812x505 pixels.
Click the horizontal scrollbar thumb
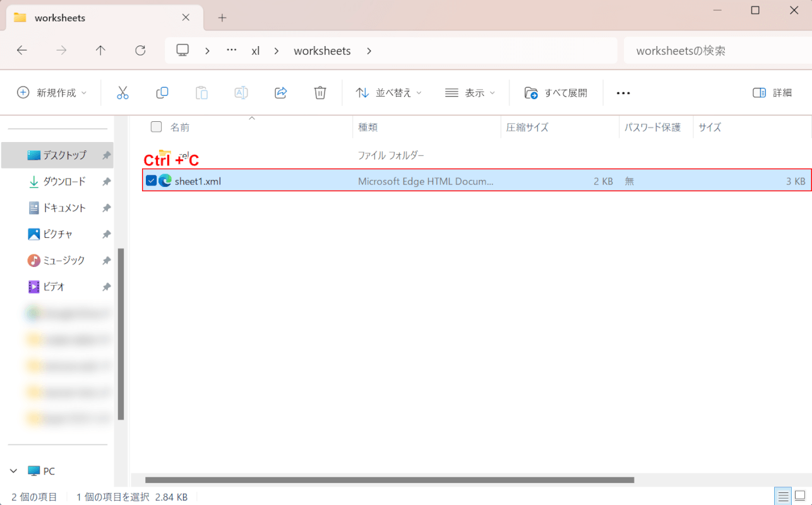(389, 480)
